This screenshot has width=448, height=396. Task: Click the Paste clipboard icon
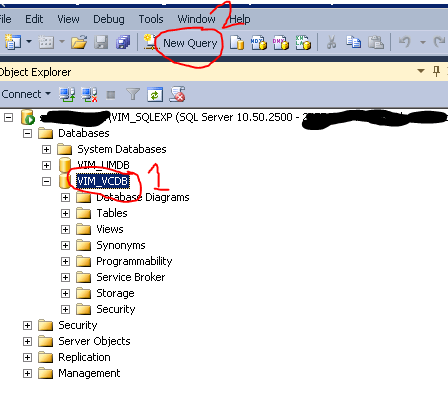(376, 42)
